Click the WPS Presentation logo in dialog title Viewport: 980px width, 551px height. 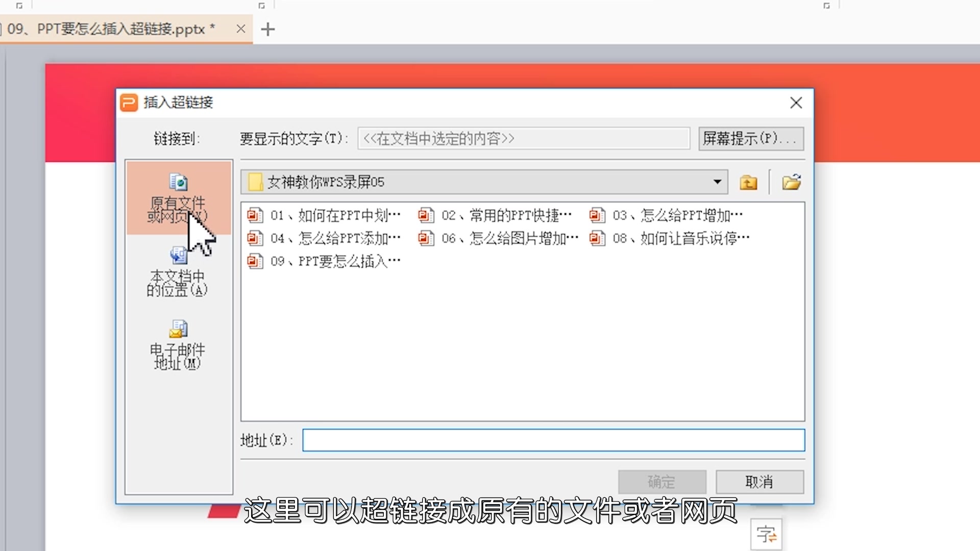click(129, 103)
